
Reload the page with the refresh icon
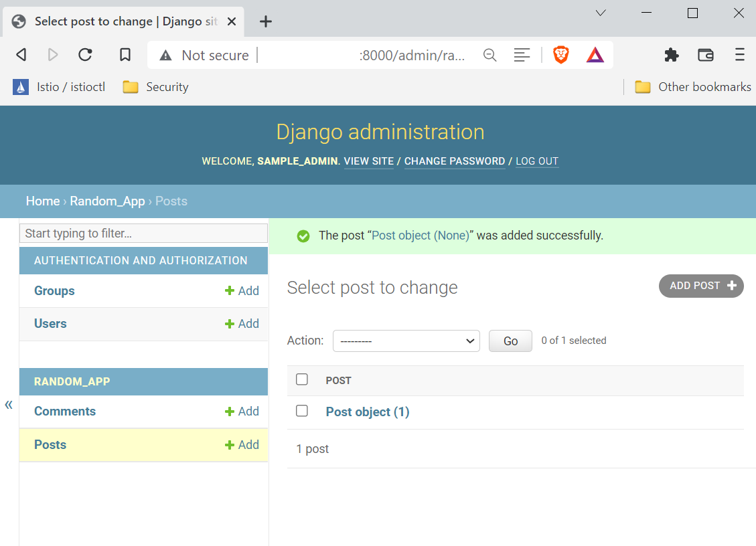85,55
